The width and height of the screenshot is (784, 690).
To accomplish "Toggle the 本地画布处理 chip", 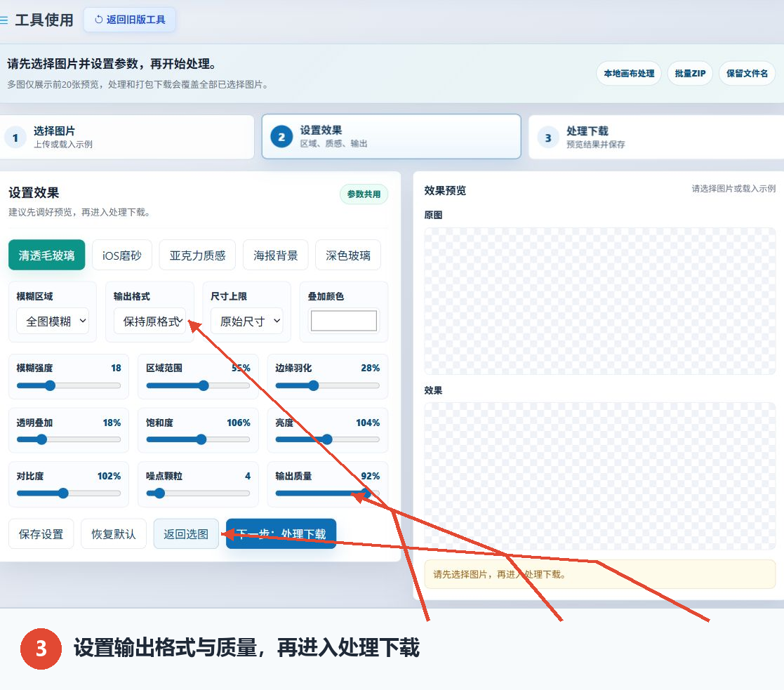I will 628,74.
